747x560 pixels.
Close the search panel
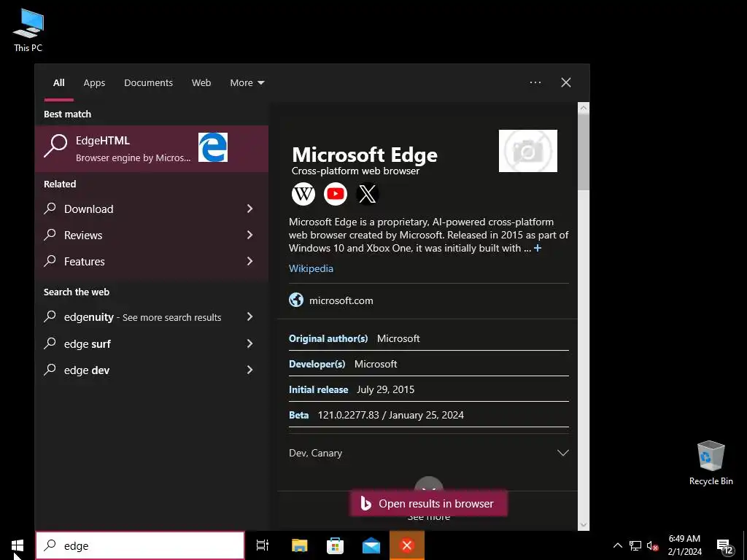tap(566, 82)
